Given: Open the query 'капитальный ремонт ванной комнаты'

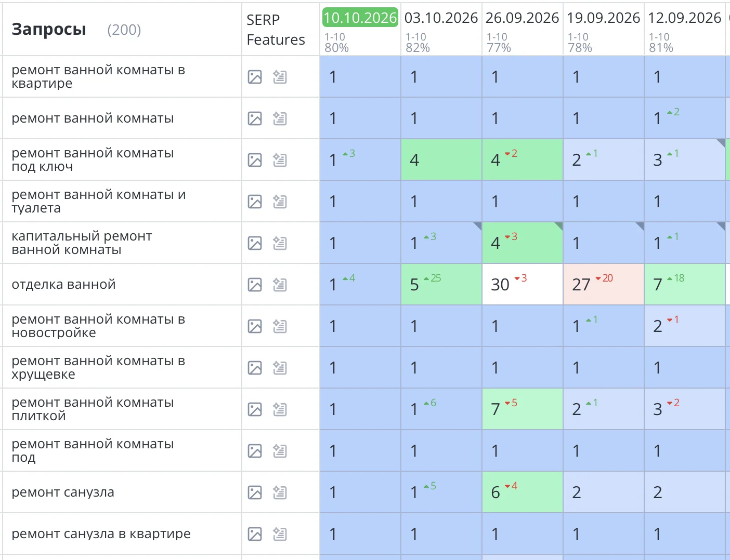Looking at the screenshot, I should (x=82, y=243).
